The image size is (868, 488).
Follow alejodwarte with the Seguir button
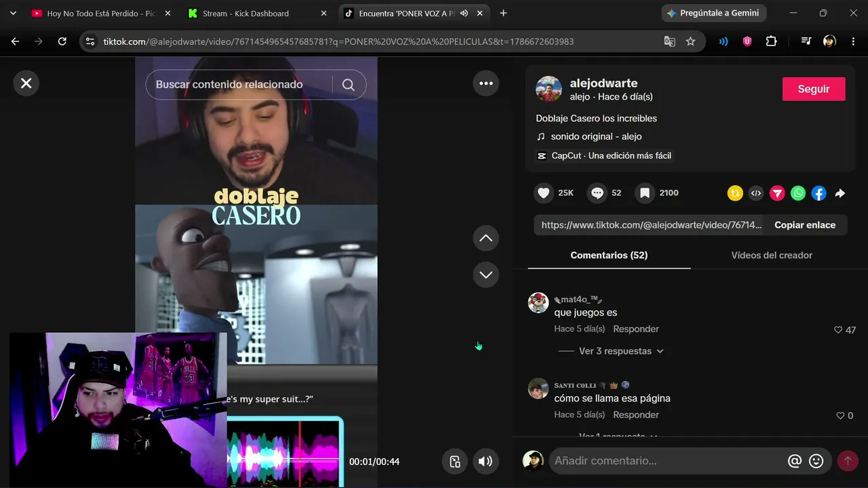coord(814,89)
